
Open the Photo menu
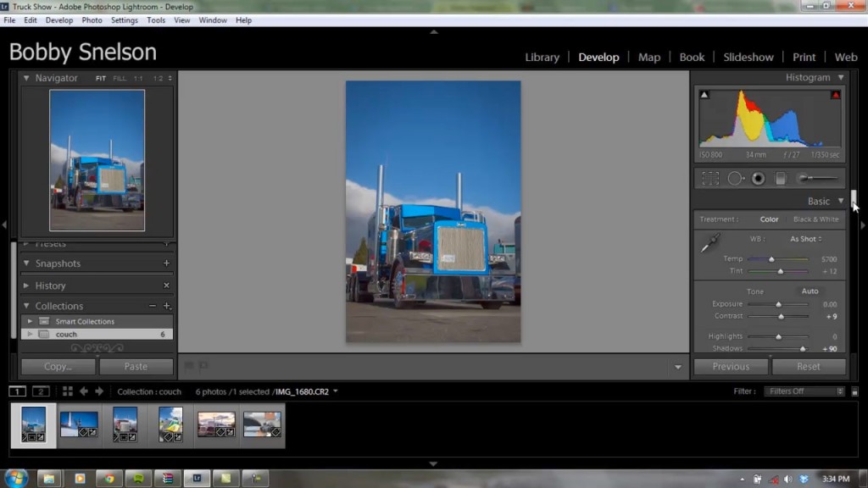point(92,19)
